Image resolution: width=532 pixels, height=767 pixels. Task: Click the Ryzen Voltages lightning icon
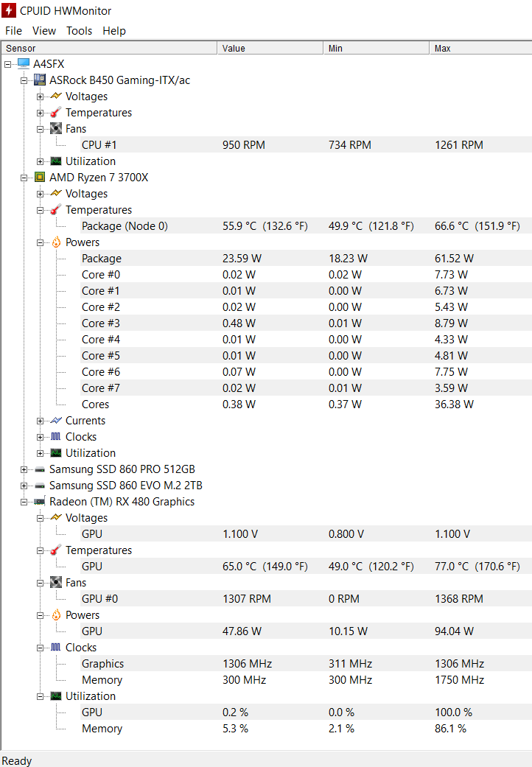click(56, 193)
